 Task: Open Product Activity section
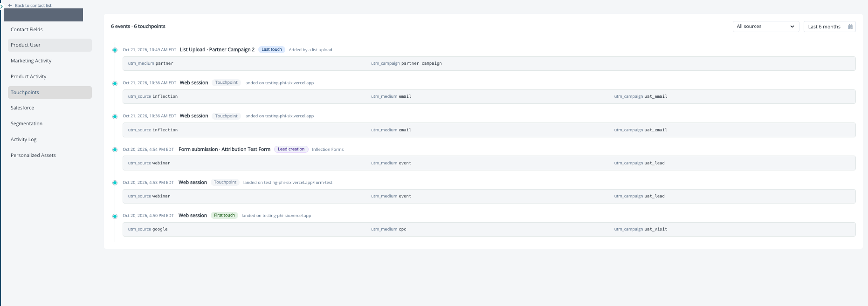(x=50, y=76)
